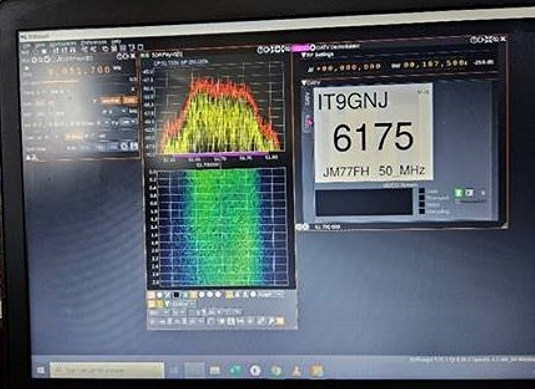Click the Windows taskbar search box
Viewport: 535px width, 389px height.
pyautogui.click(x=107, y=370)
